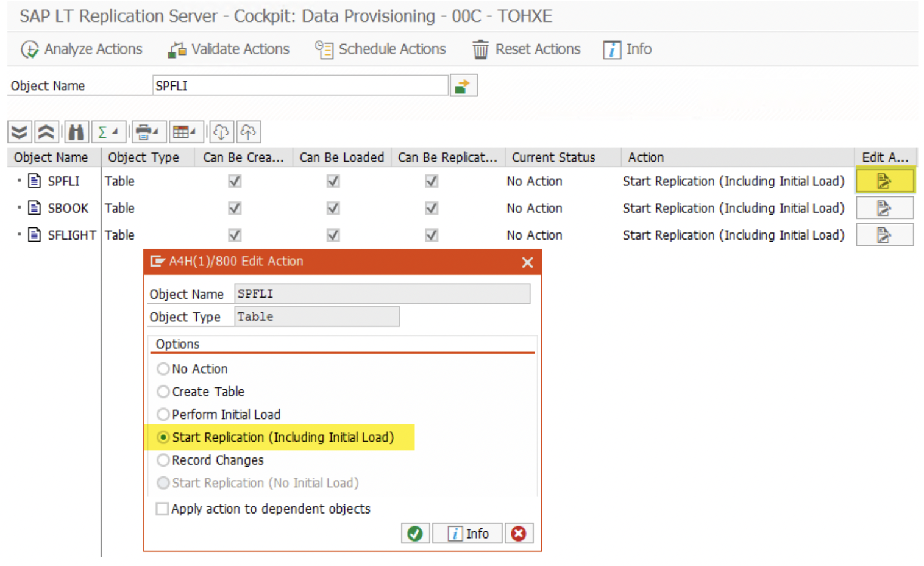
Task: Confirm the dialog with green checkmark button
Action: click(x=415, y=534)
